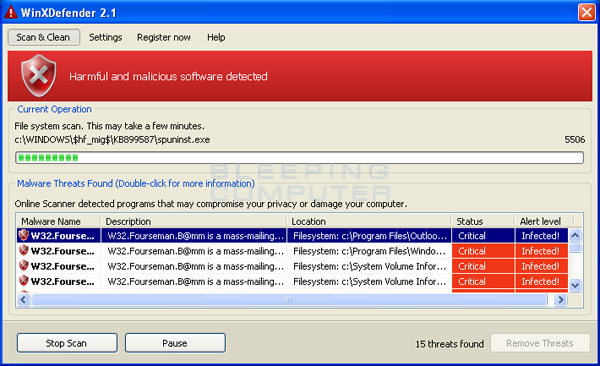The image size is (600, 366).
Task: Click Infected! in the Outloo… location row
Action: (541, 236)
